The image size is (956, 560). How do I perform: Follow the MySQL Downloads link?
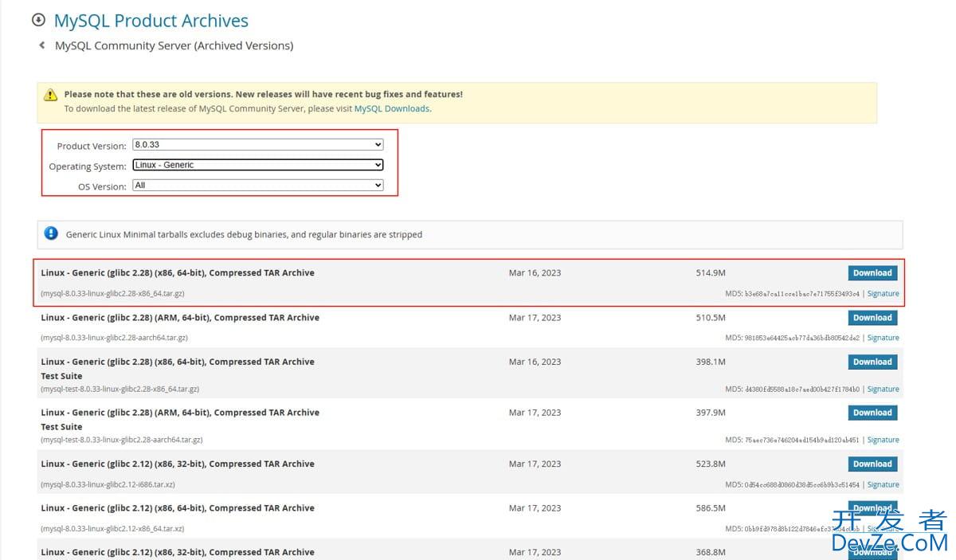point(391,108)
